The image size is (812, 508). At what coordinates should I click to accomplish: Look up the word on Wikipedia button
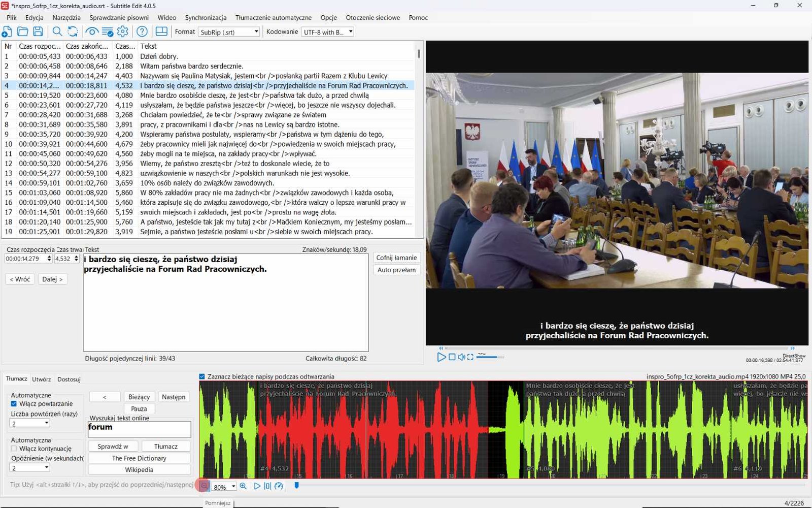(139, 470)
